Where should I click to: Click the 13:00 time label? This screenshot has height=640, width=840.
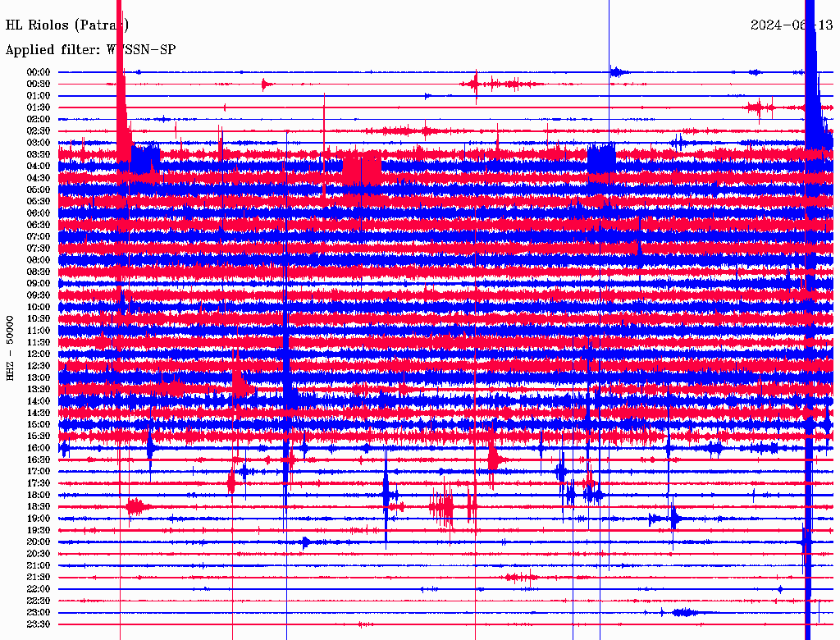[x=39, y=377]
